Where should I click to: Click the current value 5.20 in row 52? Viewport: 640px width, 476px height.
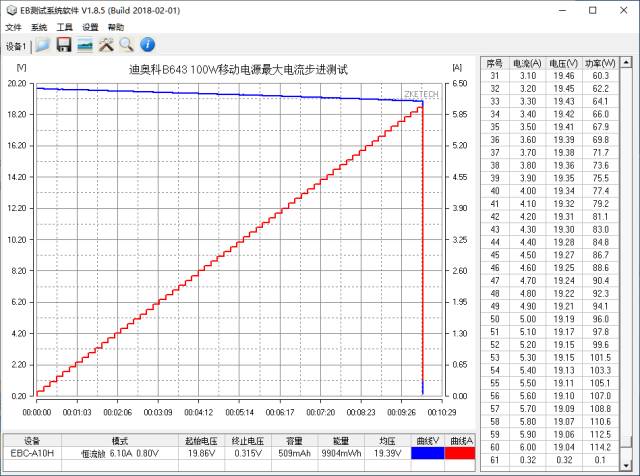click(528, 345)
